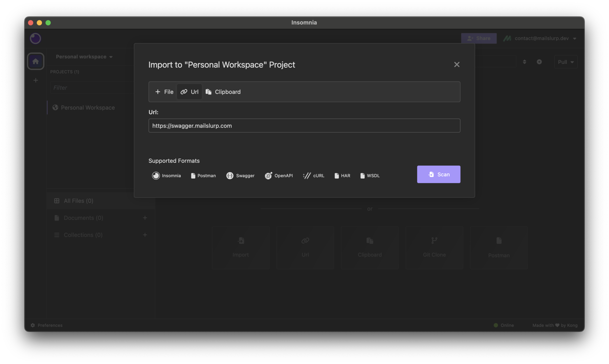Switch to the Clipboard import tab
This screenshot has height=364, width=609.
[223, 92]
